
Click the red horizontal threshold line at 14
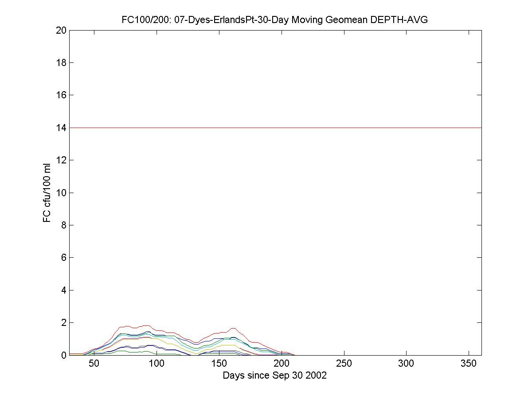tap(275, 128)
